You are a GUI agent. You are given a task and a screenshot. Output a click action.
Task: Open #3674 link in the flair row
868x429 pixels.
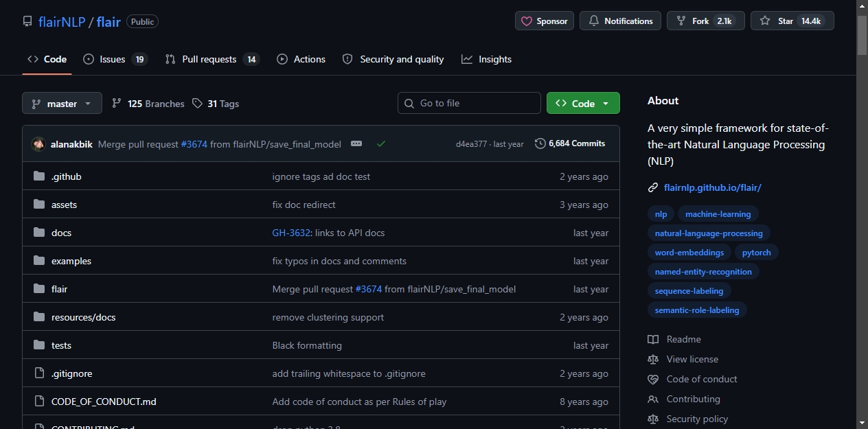pyautogui.click(x=369, y=289)
